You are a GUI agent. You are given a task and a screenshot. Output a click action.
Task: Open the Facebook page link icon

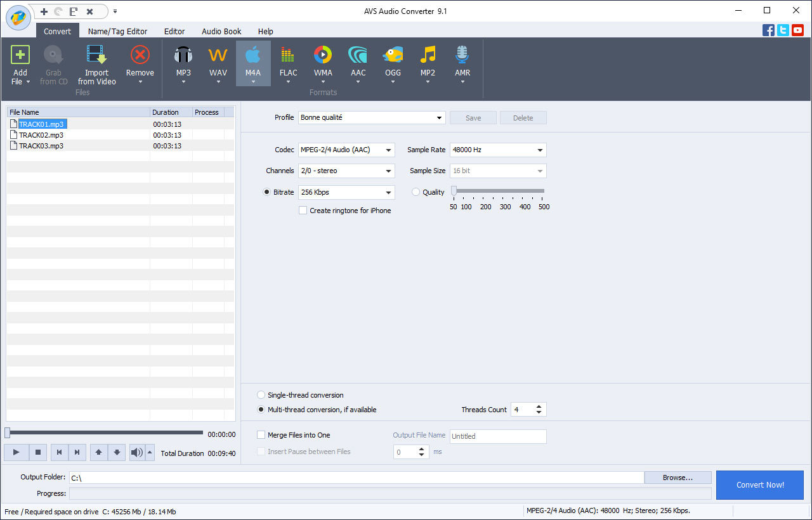coord(768,30)
